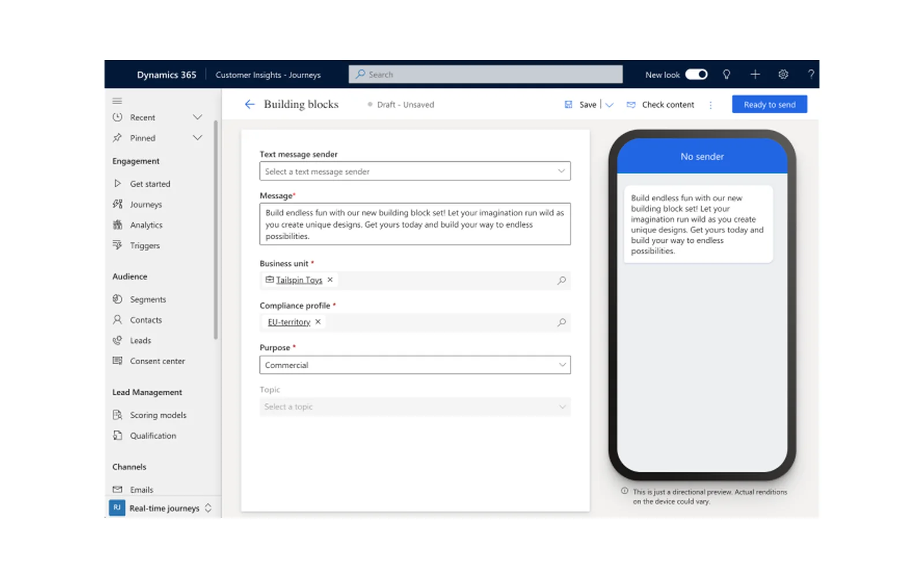Click the Pinned pin icon
The image size is (924, 578).
(117, 138)
